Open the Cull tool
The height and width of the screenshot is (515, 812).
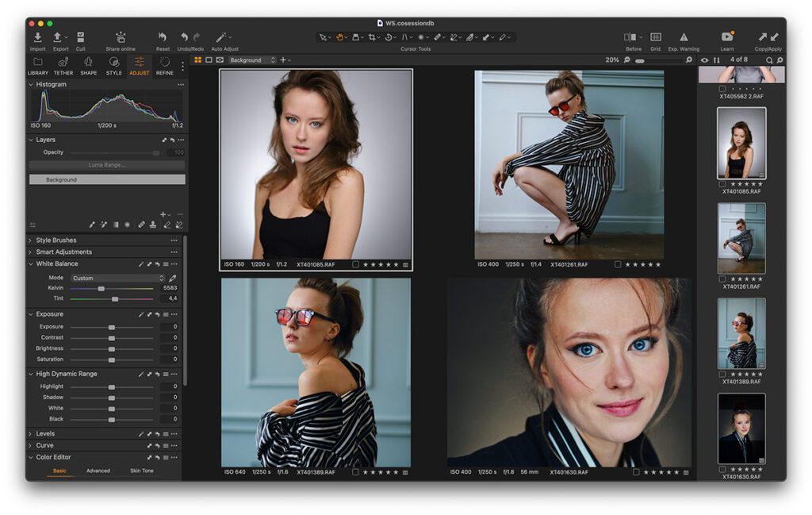(81, 37)
